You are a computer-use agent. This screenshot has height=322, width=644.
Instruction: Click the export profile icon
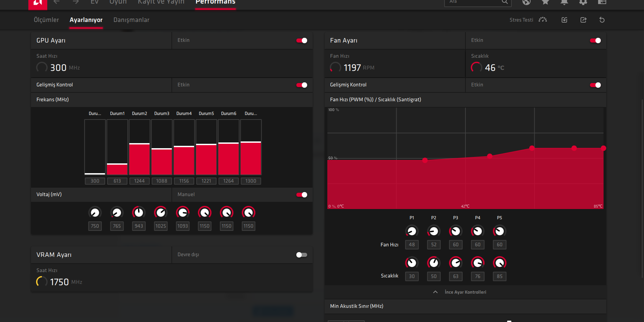coord(583,20)
